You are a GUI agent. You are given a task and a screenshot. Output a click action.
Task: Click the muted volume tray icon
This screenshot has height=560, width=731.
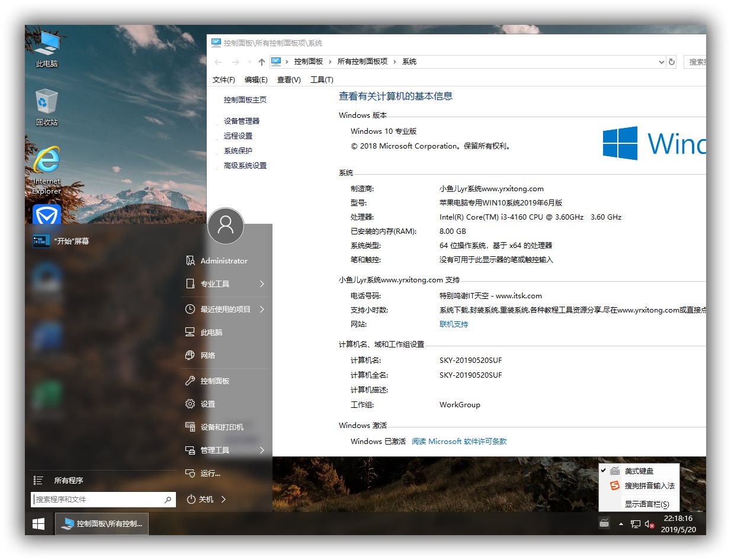649,524
